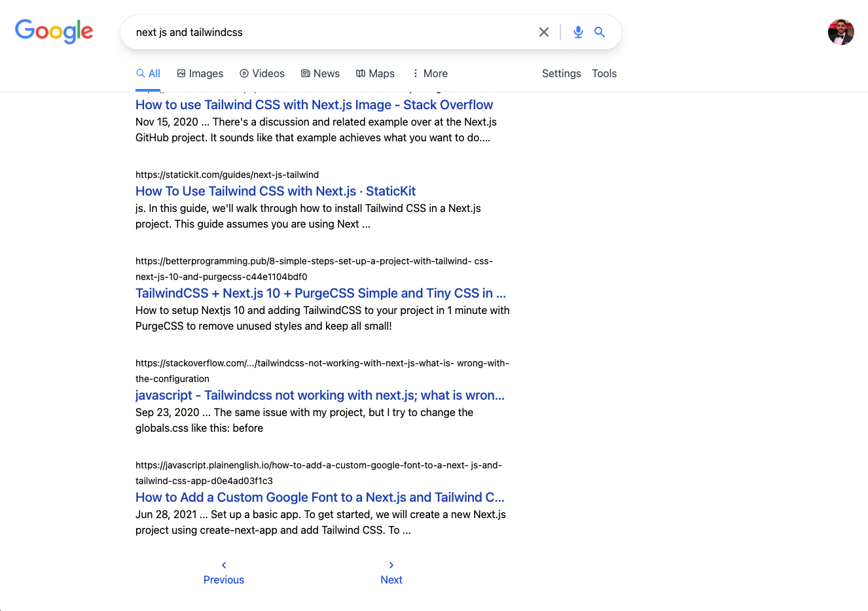Open Stack Overflow Next.js Image result
The height and width of the screenshot is (611, 868).
click(x=314, y=105)
